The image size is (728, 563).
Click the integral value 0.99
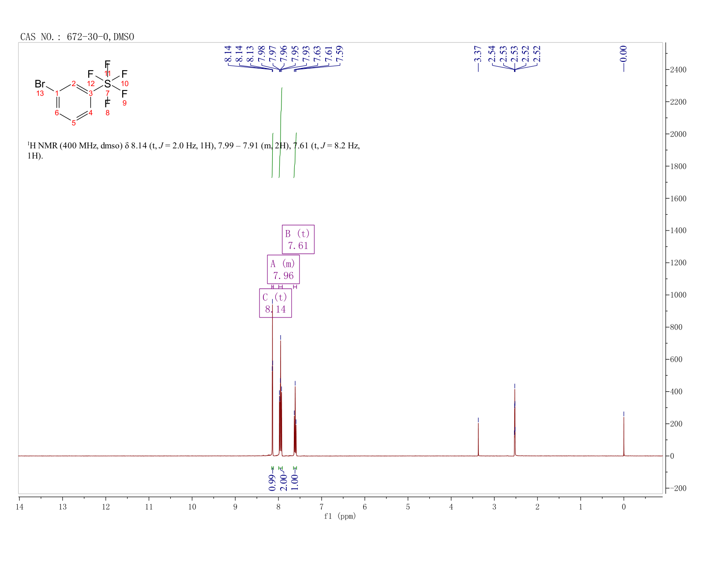point(272,482)
